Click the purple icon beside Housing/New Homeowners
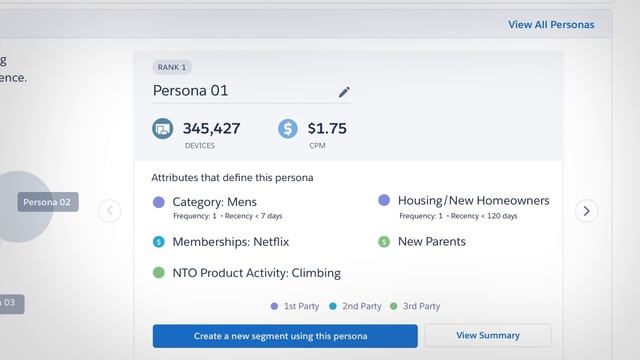 tap(384, 200)
